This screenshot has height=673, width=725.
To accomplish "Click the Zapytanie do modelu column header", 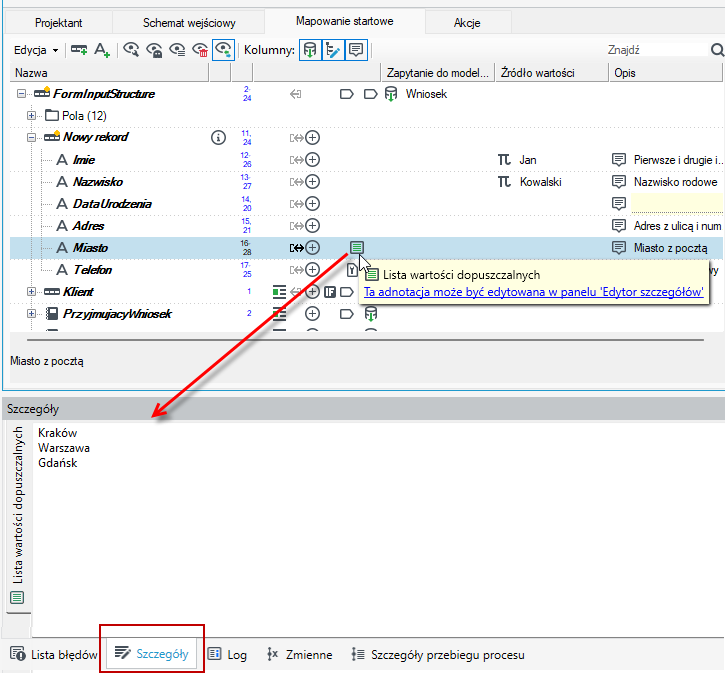I will point(438,73).
